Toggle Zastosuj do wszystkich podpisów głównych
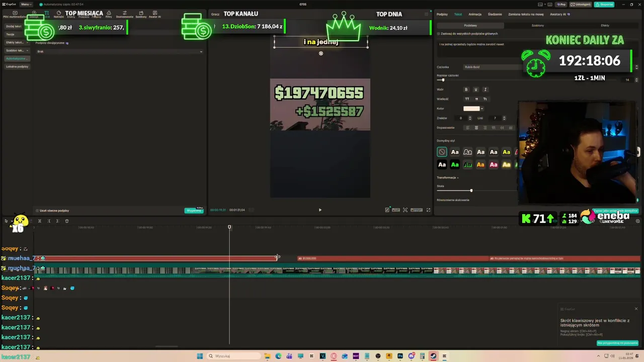 click(439, 34)
